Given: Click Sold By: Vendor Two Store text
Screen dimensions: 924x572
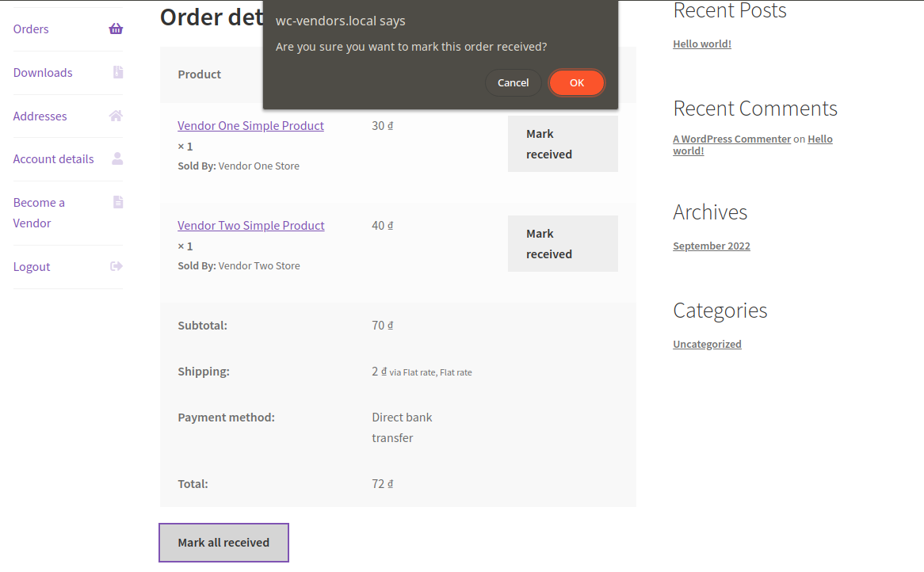Looking at the screenshot, I should [239, 265].
